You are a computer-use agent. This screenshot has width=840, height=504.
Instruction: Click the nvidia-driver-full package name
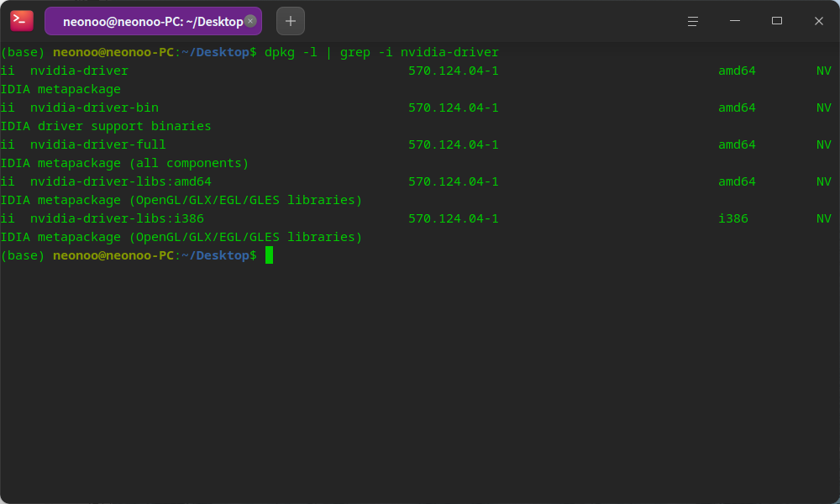[x=98, y=144]
